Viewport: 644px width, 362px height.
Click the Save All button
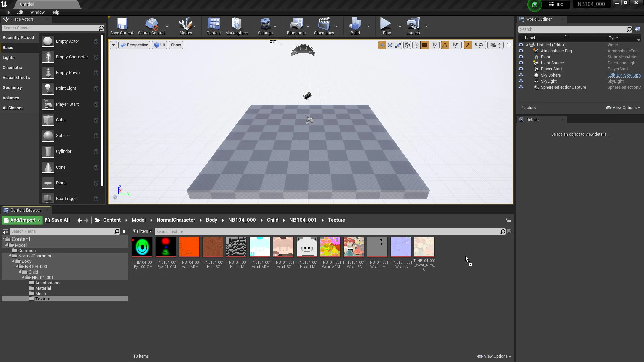(57, 220)
